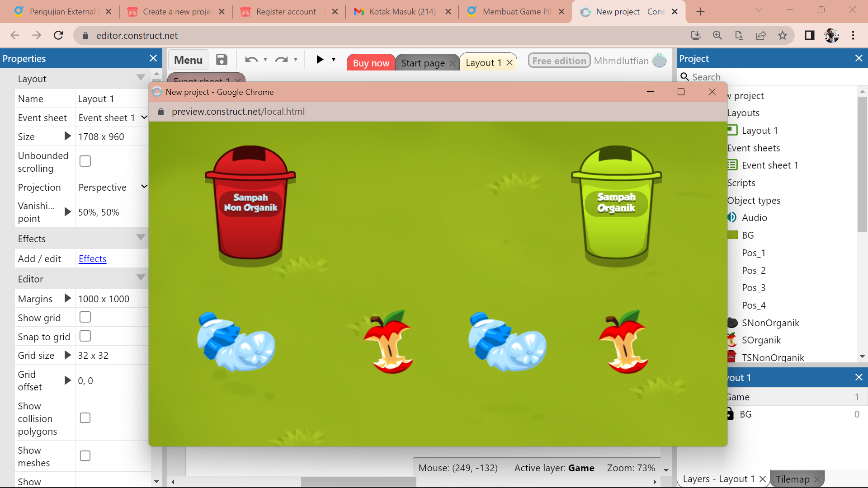Open the Effects link in editor
This screenshot has width=868, height=488.
tap(91, 258)
